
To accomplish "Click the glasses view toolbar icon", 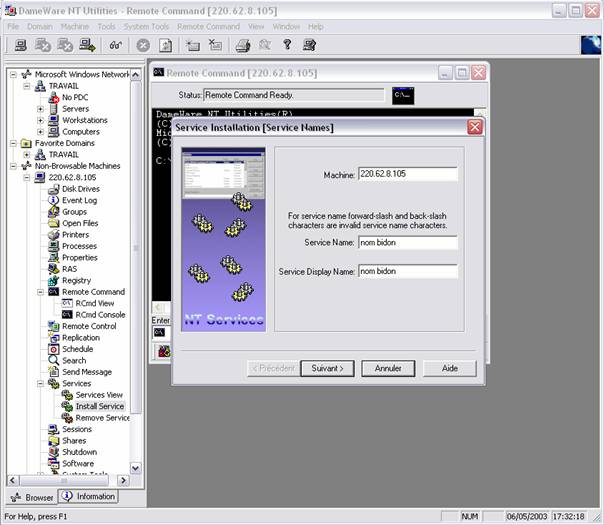I will point(116,45).
